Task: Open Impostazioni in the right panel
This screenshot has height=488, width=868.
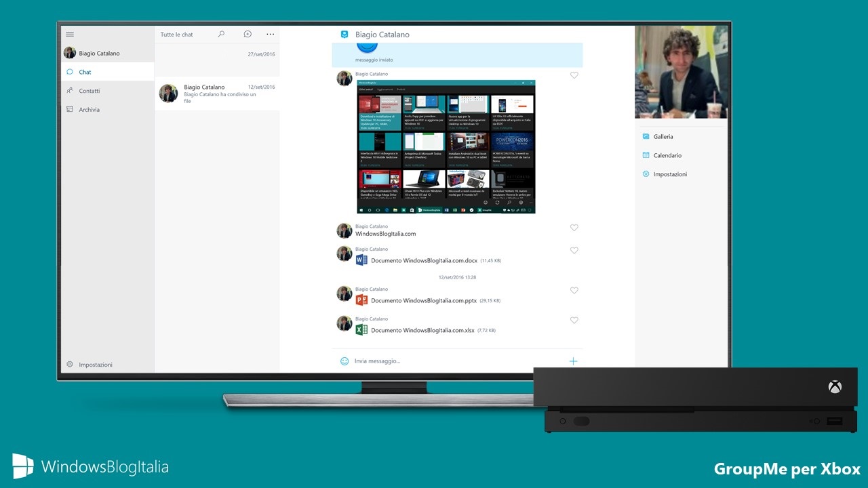Action: 682,174
